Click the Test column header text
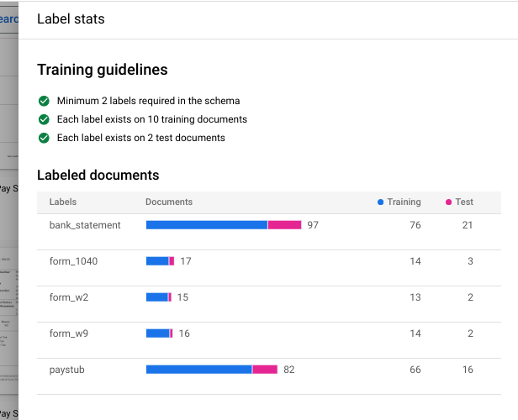The image size is (518, 420). (464, 202)
